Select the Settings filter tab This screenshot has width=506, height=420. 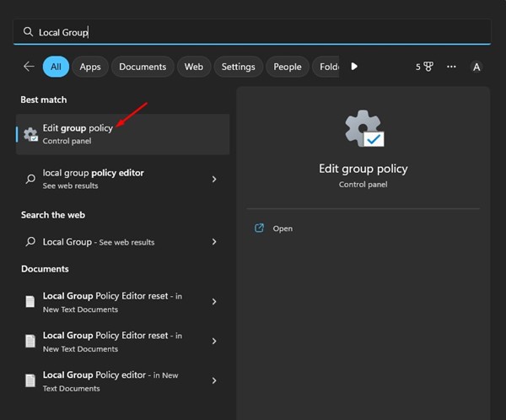coord(238,67)
